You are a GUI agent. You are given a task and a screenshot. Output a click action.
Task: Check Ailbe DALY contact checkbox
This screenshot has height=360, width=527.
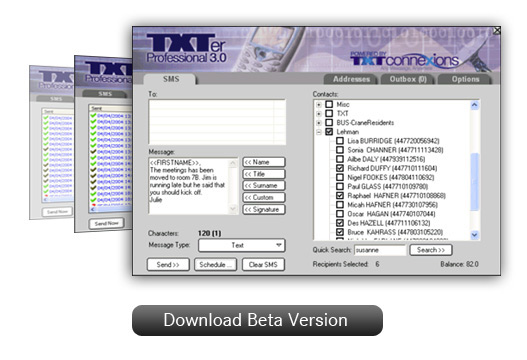[x=340, y=159]
